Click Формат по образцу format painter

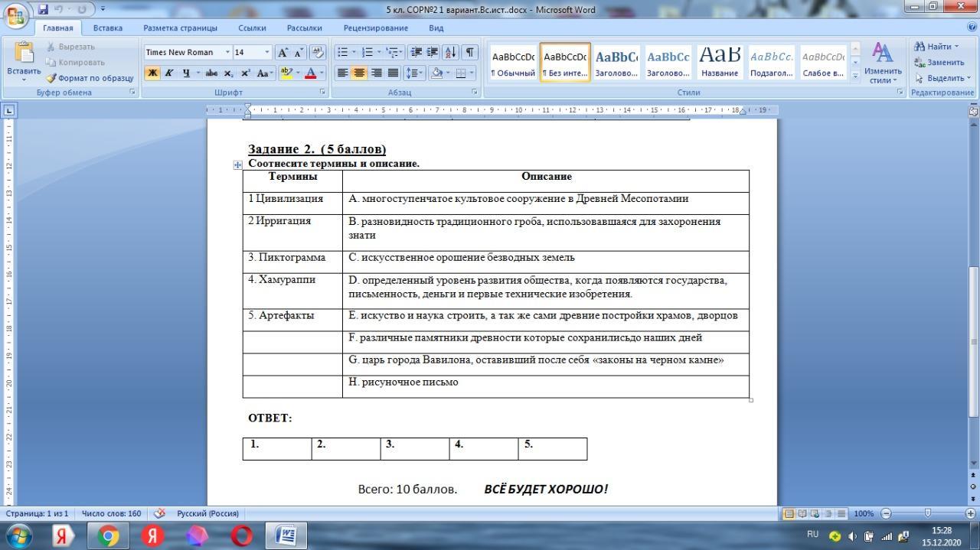tap(90, 78)
